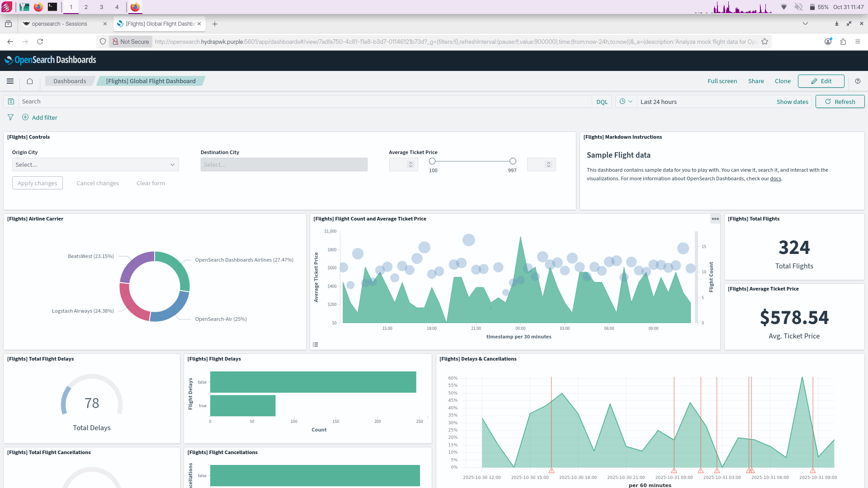Toggle Show dates in the time bar
Image resolution: width=868 pixels, height=488 pixels.
point(792,101)
